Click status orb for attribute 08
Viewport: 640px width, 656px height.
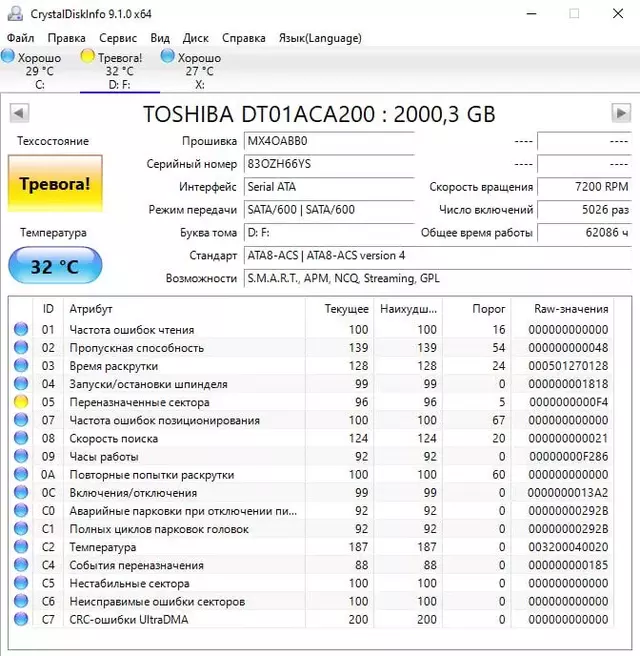21,438
